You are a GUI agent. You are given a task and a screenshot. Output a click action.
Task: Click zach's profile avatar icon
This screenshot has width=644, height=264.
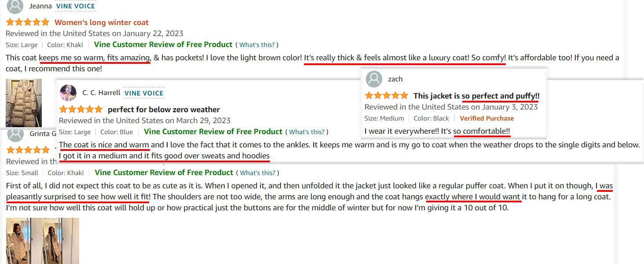[x=373, y=79]
